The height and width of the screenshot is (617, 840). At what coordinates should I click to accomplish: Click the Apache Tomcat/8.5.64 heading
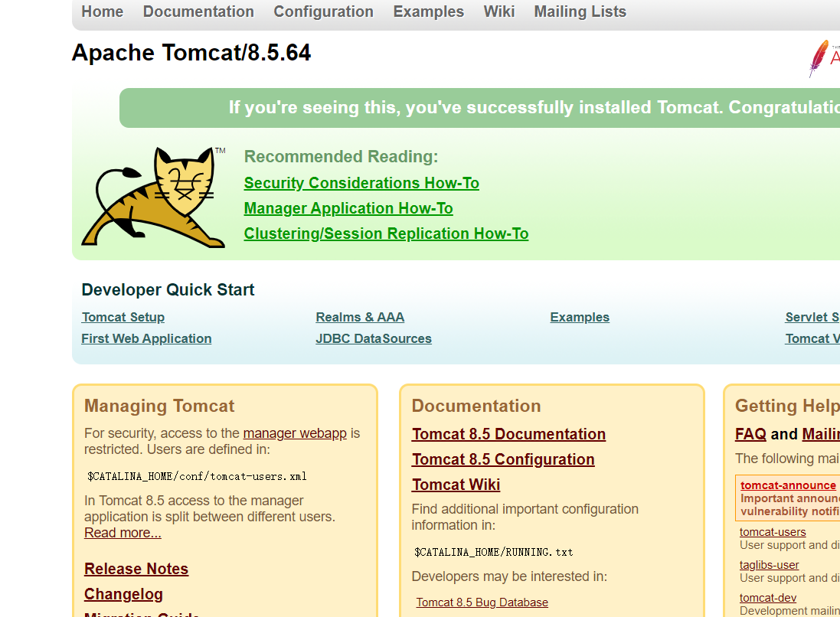191,53
